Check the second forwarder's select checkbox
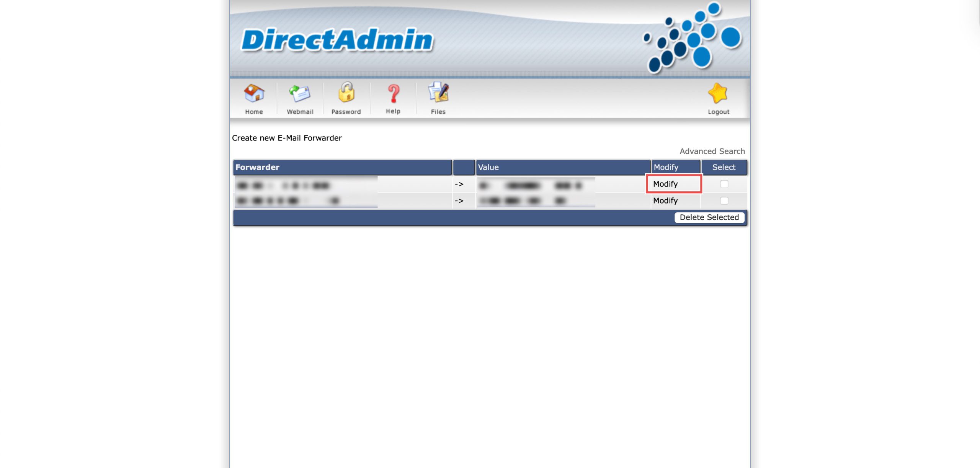Screen dimensions: 980x468 (724, 201)
